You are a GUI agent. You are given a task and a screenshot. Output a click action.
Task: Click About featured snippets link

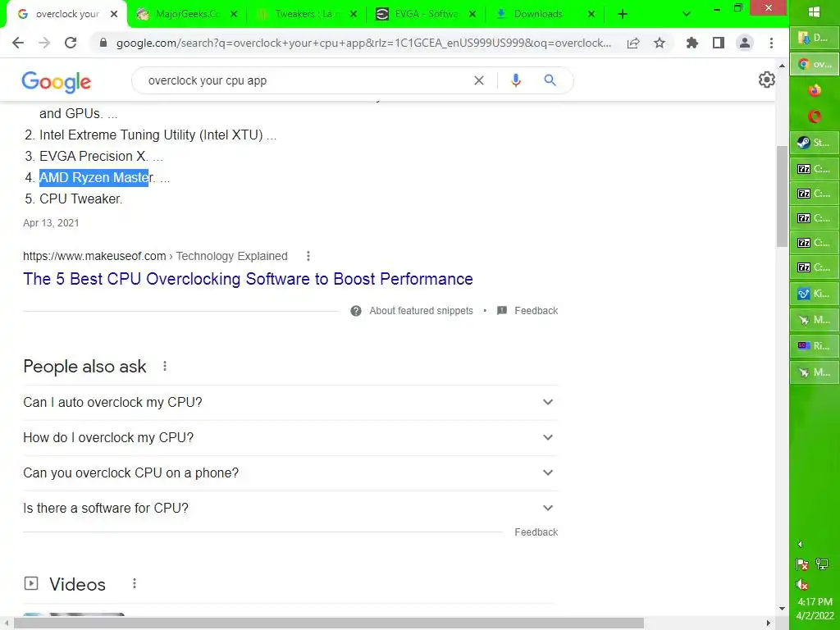421,311
